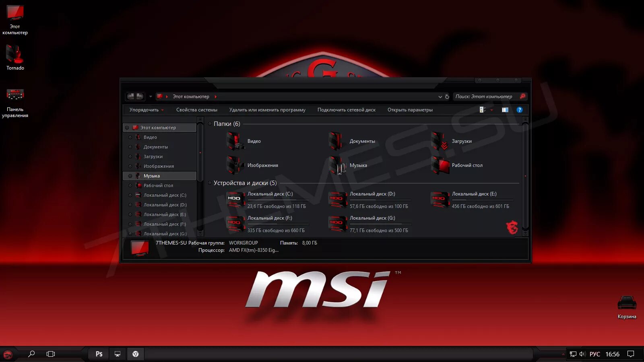Click Открыть параметры command
644x362 pixels.
click(410, 110)
